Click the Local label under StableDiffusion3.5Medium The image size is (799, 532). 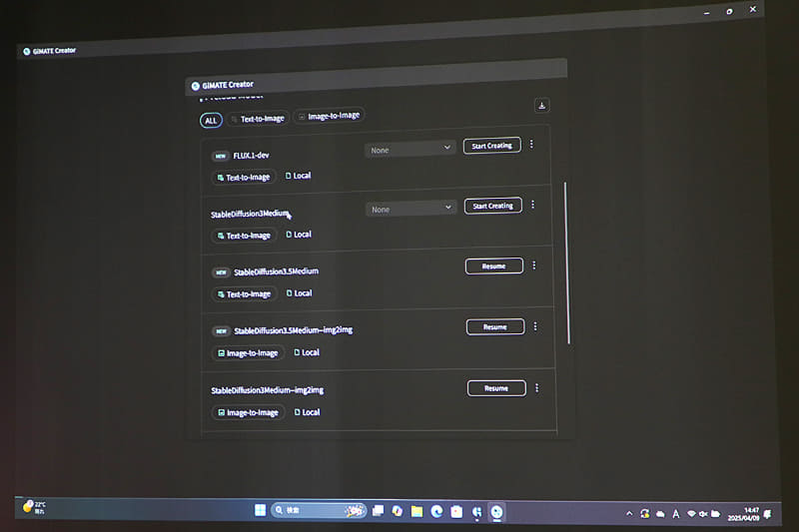299,293
